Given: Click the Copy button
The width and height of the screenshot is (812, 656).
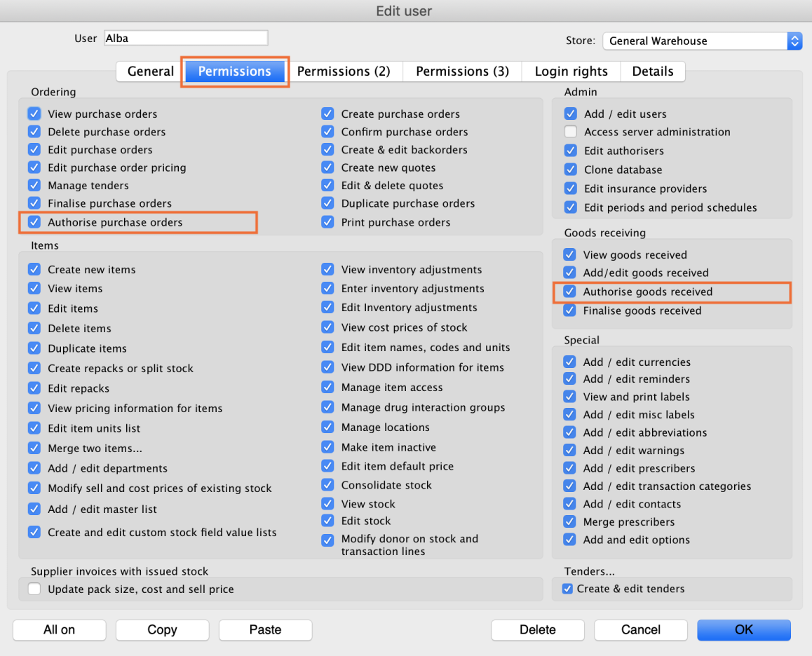Looking at the screenshot, I should click(x=162, y=630).
